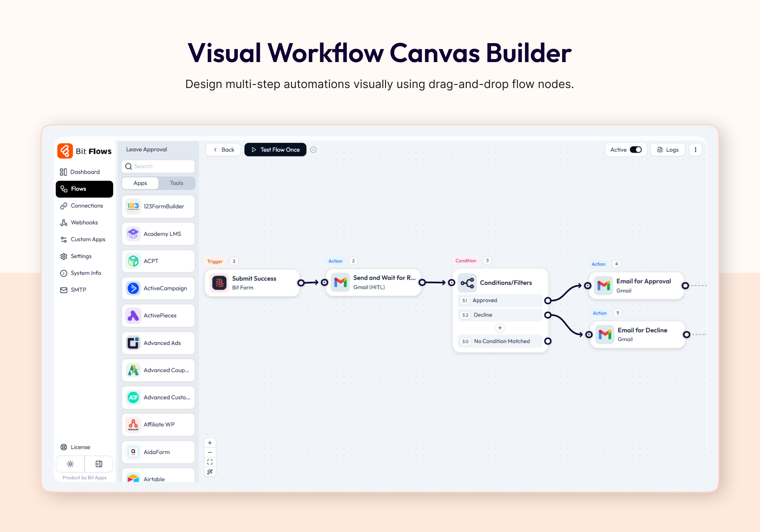Image resolution: width=760 pixels, height=532 pixels.
Task: Select the ACPT app icon
Action: [x=133, y=261]
